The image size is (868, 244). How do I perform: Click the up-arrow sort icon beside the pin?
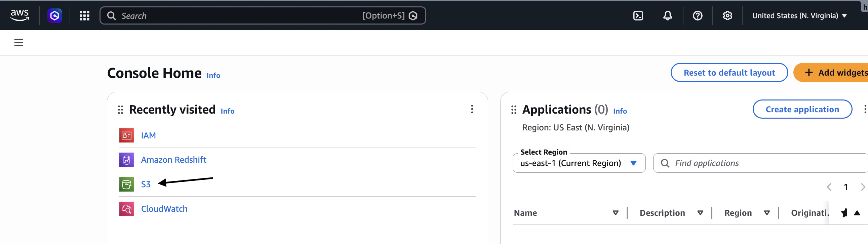857,213
